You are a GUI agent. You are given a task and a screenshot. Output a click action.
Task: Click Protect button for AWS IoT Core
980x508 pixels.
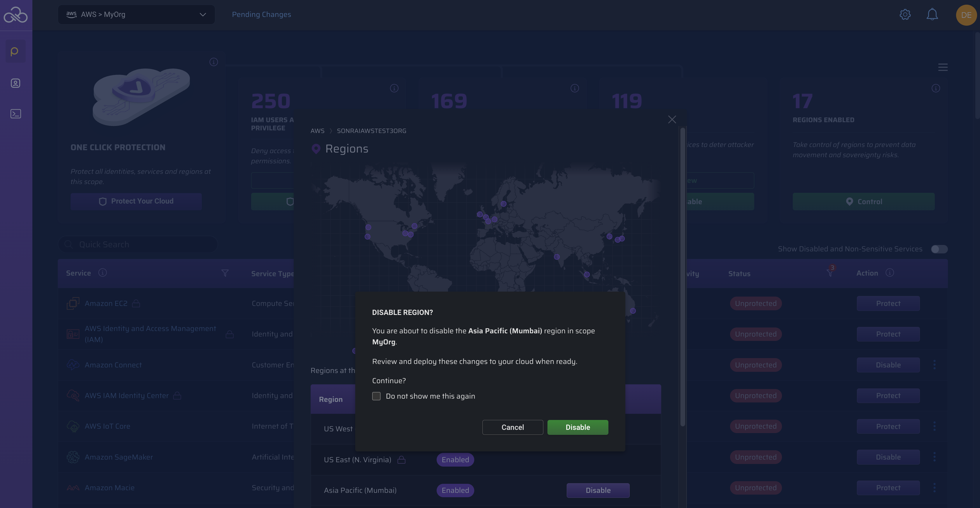tap(888, 426)
